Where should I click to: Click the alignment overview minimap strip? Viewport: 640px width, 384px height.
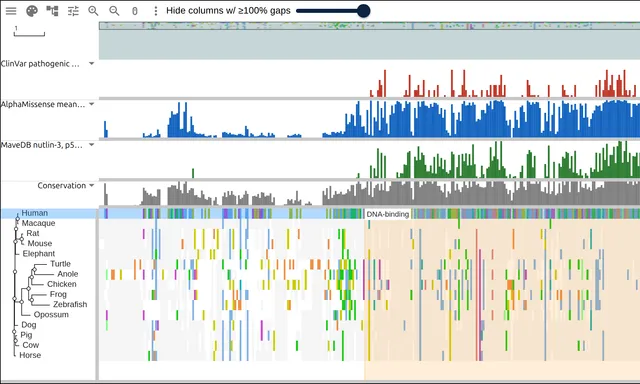click(369, 26)
